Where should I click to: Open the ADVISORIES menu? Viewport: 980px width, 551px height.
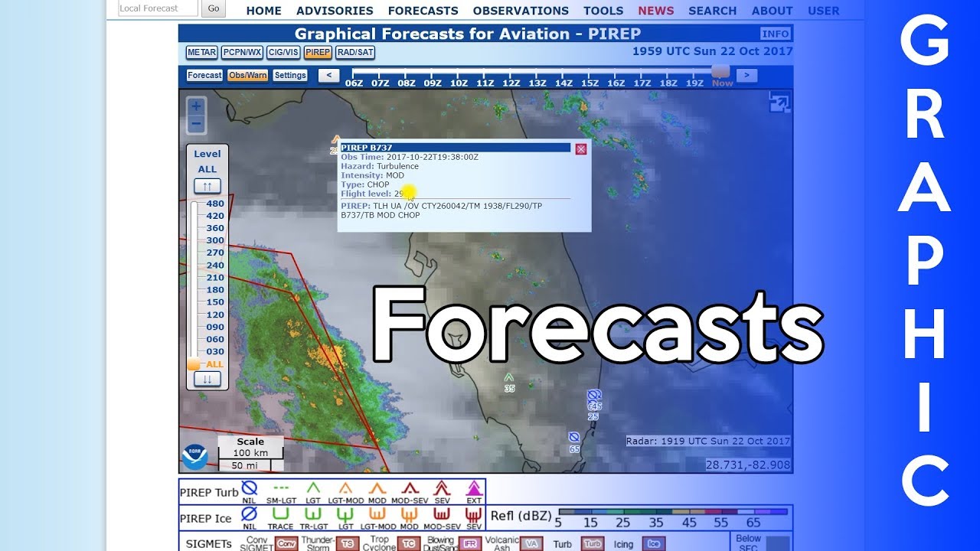(x=335, y=11)
